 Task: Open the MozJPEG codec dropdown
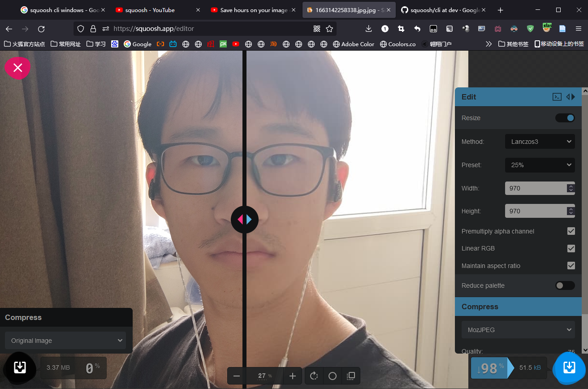518,330
